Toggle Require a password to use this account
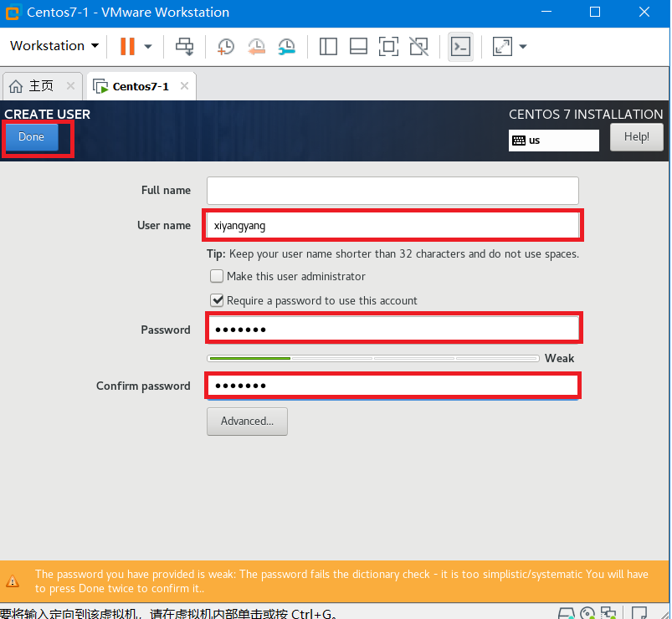Image resolution: width=672 pixels, height=619 pixels. 217,300
